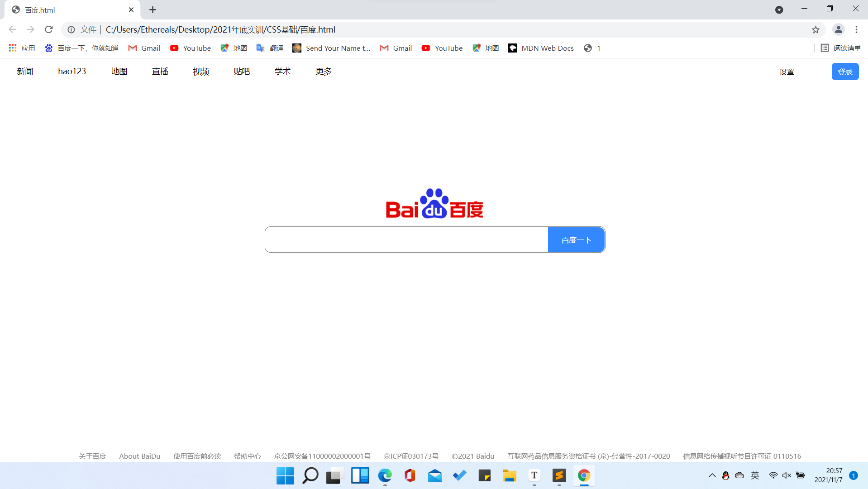
Task: Expand hidden system tray icons
Action: [x=712, y=475]
